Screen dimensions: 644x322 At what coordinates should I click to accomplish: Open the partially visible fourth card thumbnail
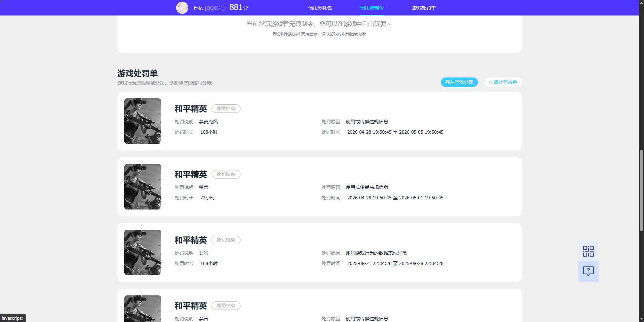(143, 309)
